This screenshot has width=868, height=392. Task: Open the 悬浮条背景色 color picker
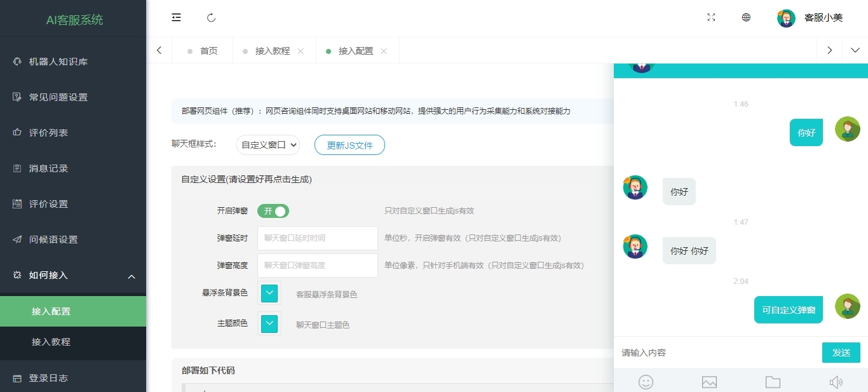click(x=269, y=293)
